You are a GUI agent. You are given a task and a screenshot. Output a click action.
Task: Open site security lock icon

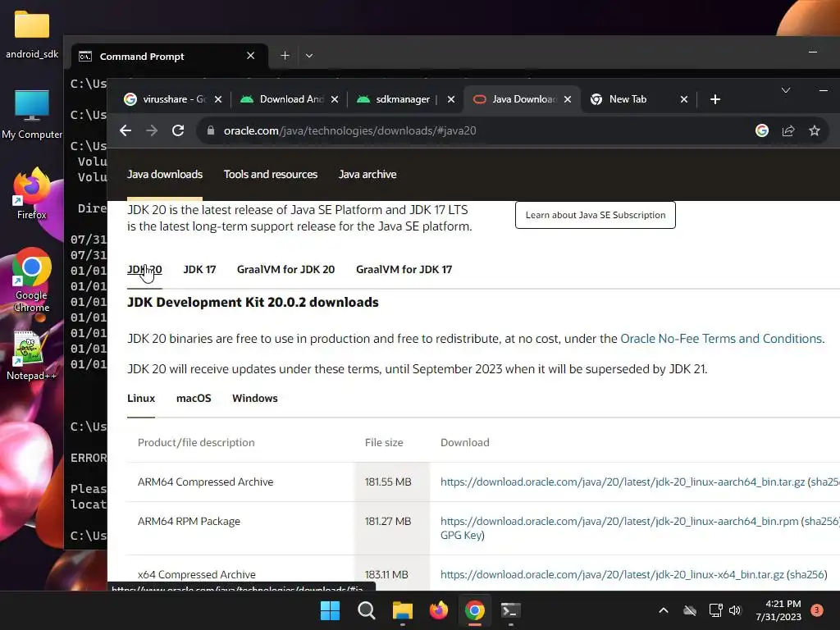(x=211, y=130)
